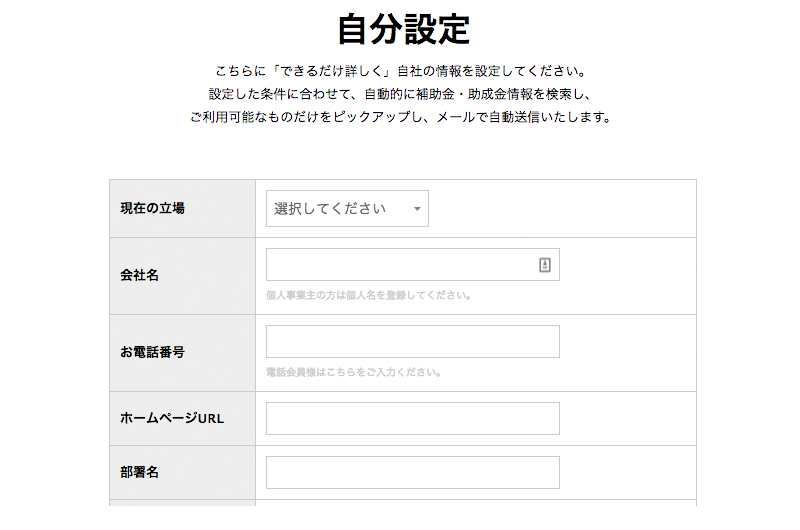Click the 個人事業主の方は hint text under 会社名
The width and height of the screenshot is (800, 530).
click(x=368, y=295)
